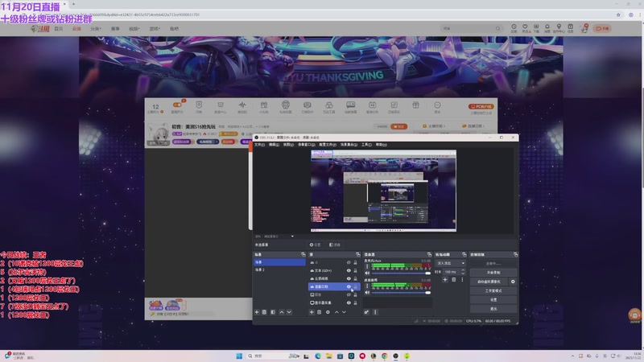The height and width of the screenshot is (362, 644).
Task: Open the 工具(T) menu in OBS
Action: (x=366, y=145)
